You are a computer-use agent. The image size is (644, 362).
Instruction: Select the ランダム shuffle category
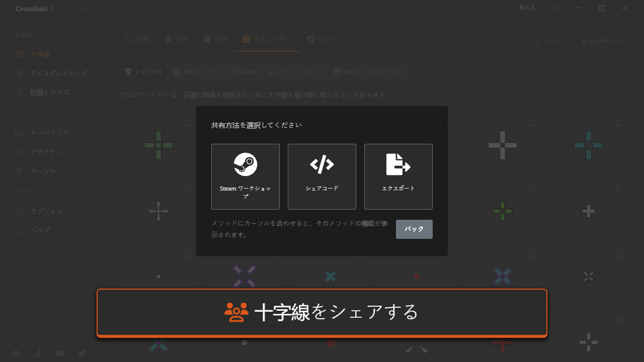tap(387, 72)
